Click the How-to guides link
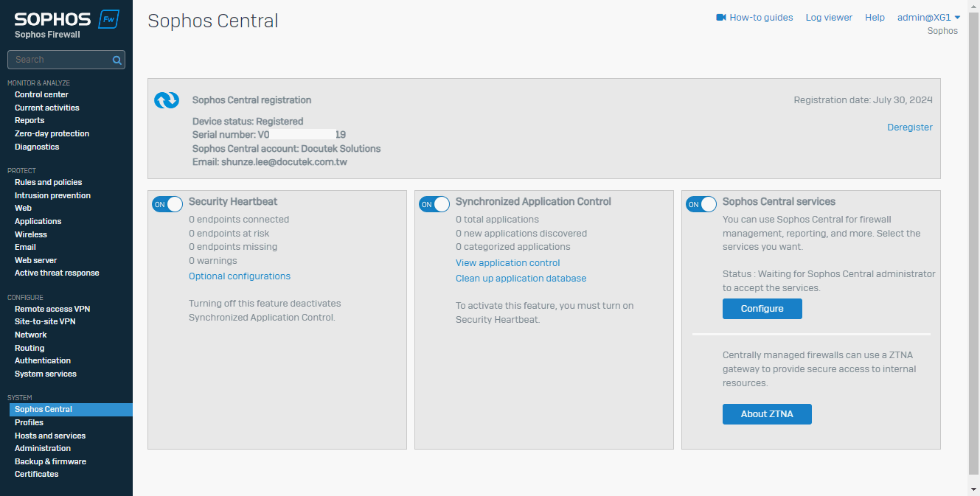Viewport: 980px width, 496px height. pos(761,17)
